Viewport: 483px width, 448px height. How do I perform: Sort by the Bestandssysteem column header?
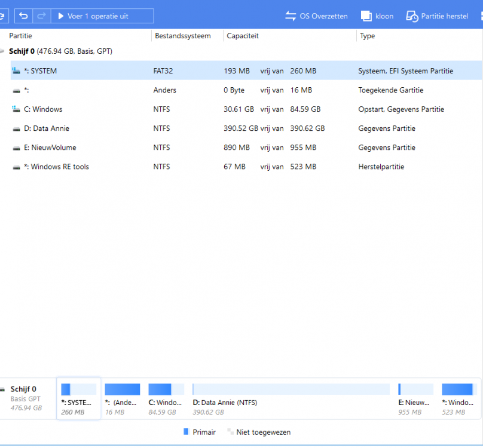point(182,36)
